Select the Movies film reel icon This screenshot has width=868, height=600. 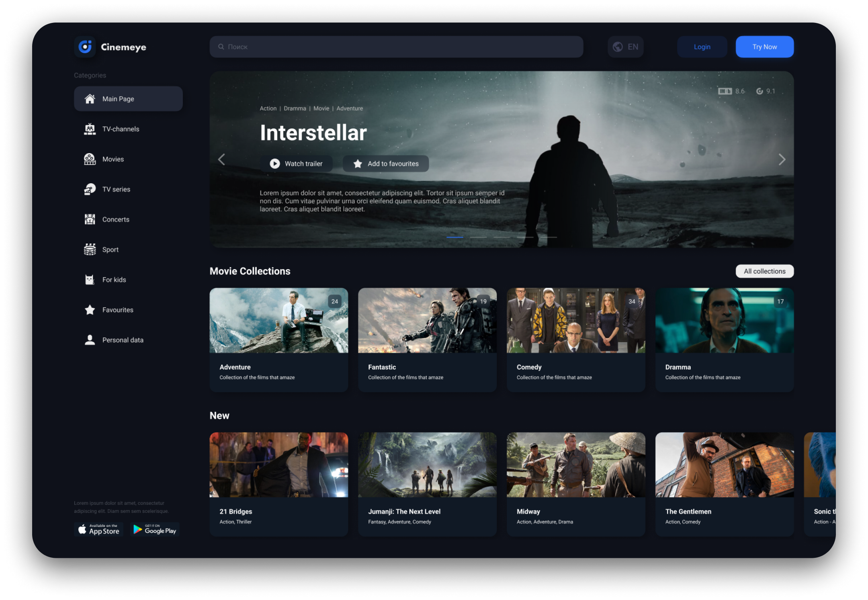(90, 159)
